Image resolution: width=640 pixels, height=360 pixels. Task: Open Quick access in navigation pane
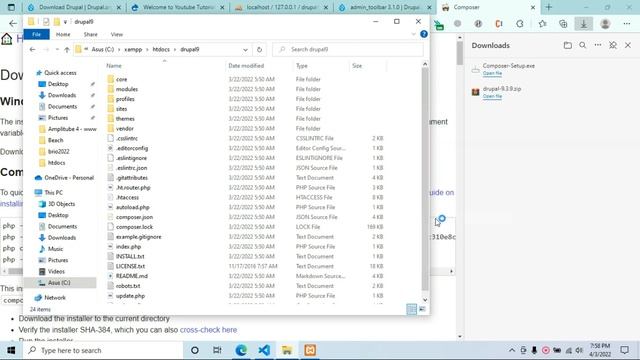point(60,73)
